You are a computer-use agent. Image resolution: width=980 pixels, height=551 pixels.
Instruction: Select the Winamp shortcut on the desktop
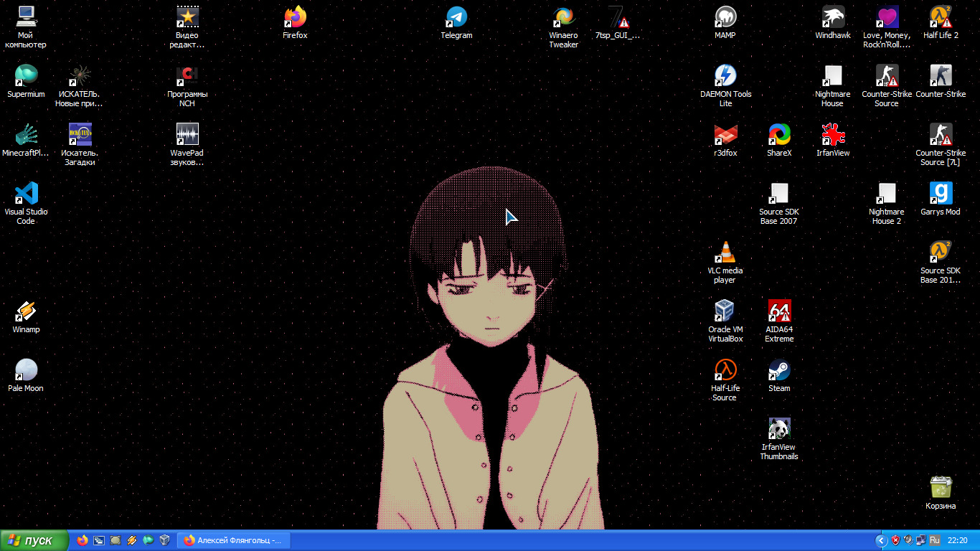pyautogui.click(x=26, y=316)
